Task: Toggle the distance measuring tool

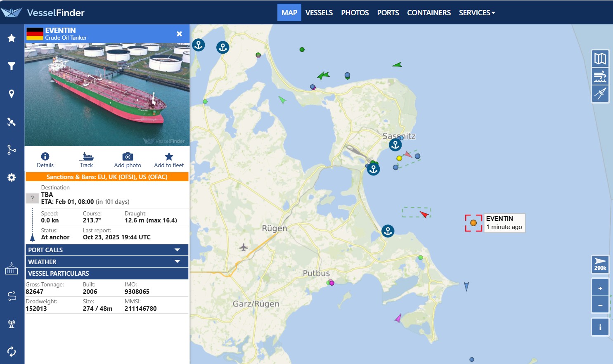Action: pyautogui.click(x=600, y=94)
